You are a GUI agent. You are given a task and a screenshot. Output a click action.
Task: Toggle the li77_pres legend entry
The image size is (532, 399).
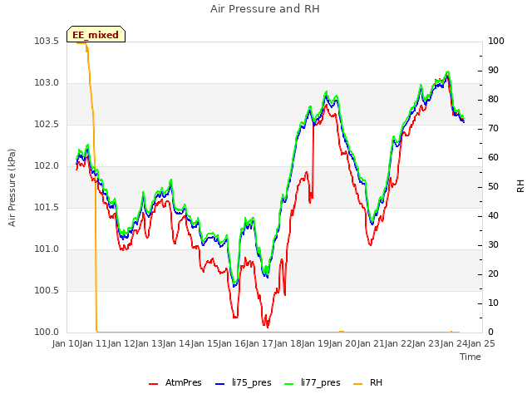click(x=313, y=382)
